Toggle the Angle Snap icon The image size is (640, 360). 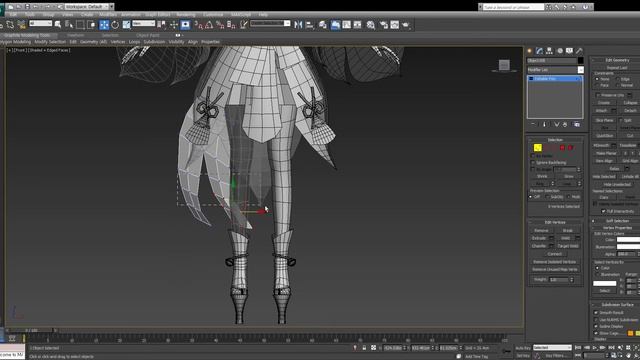[209, 25]
